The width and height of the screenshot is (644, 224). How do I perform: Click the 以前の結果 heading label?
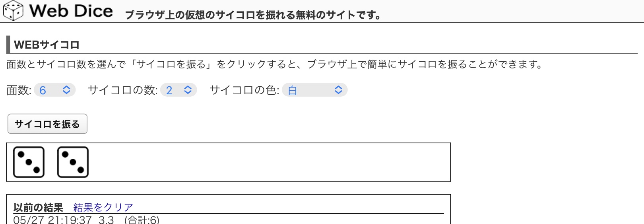(x=38, y=207)
